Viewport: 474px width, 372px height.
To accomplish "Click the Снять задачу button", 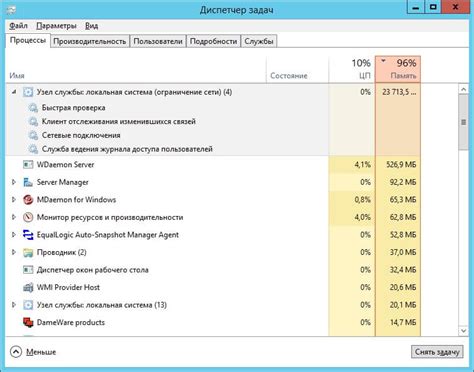I will [x=437, y=352].
